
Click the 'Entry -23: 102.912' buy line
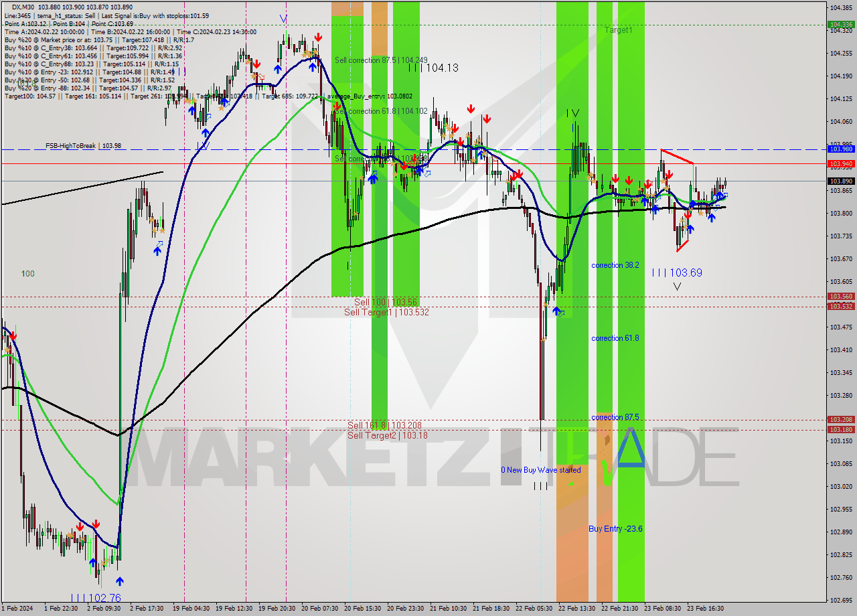coord(89,72)
